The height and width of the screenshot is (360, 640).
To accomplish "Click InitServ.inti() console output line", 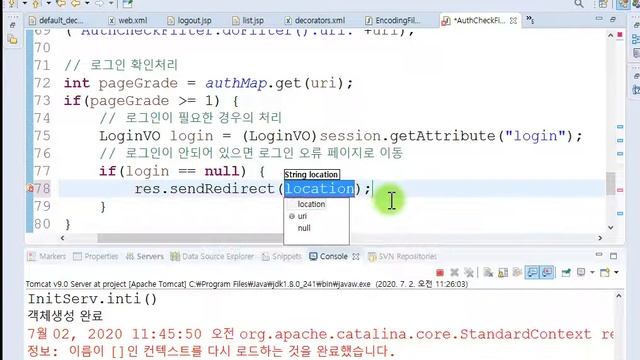I will coord(92,299).
